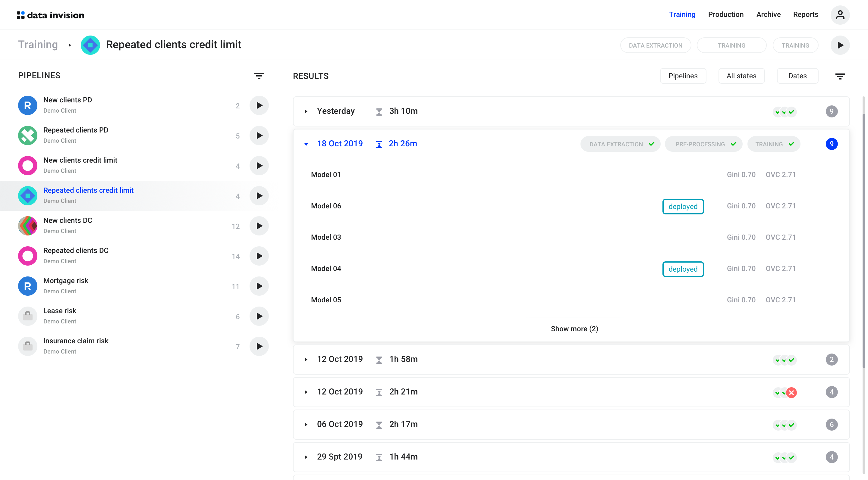
Task: Run the Mortgage risk pipeline
Action: click(259, 286)
